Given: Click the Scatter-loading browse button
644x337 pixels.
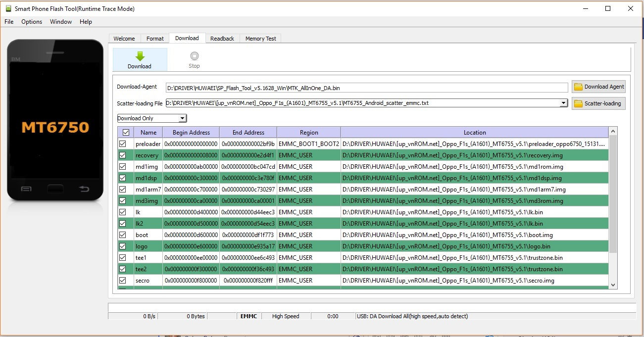Looking at the screenshot, I should 599,103.
